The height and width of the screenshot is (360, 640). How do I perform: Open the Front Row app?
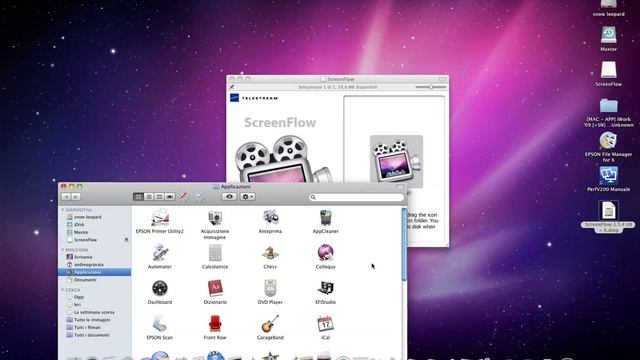(215, 324)
